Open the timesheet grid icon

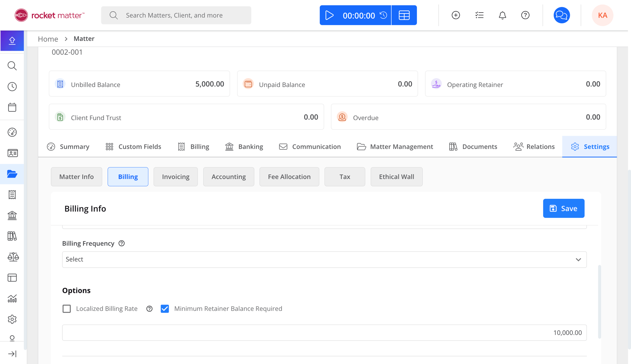pyautogui.click(x=404, y=15)
